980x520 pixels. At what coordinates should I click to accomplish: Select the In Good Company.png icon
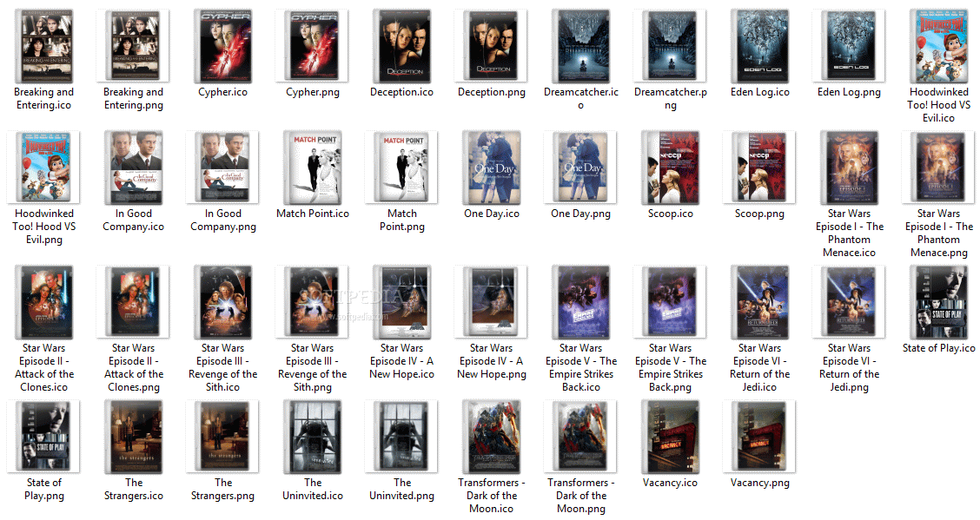click(x=222, y=167)
